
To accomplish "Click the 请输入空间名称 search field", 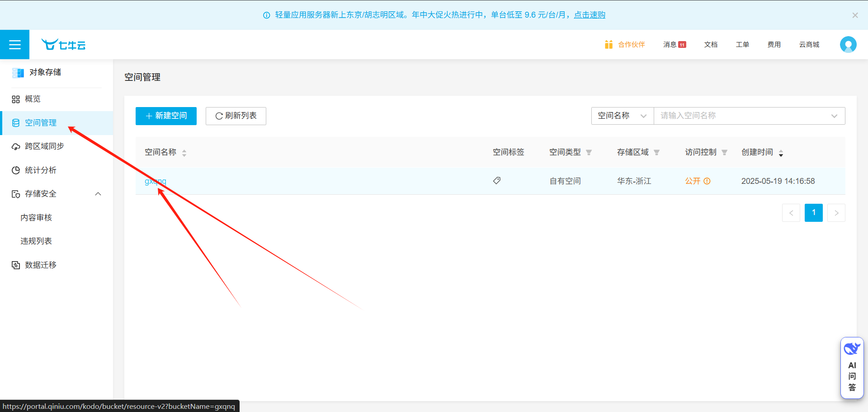I will (741, 116).
